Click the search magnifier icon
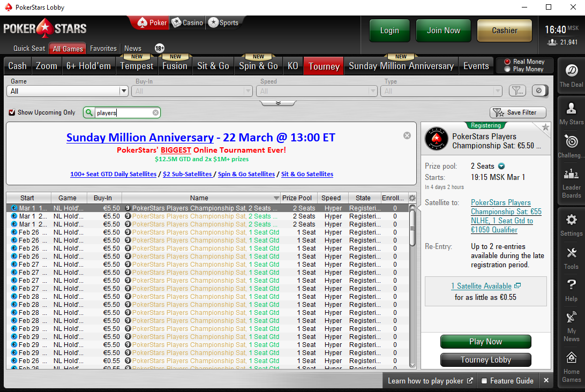This screenshot has width=585, height=392. [89, 112]
